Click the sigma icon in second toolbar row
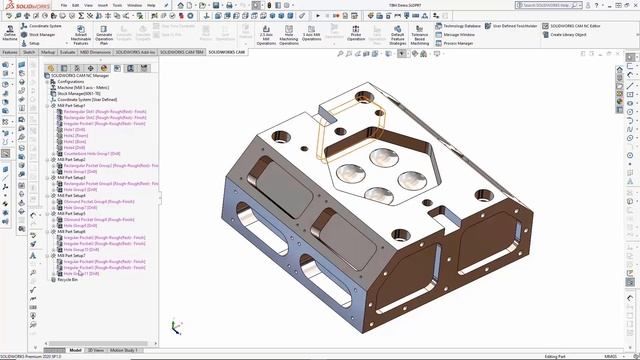This screenshot has width=640, height=360. click(81, 16)
